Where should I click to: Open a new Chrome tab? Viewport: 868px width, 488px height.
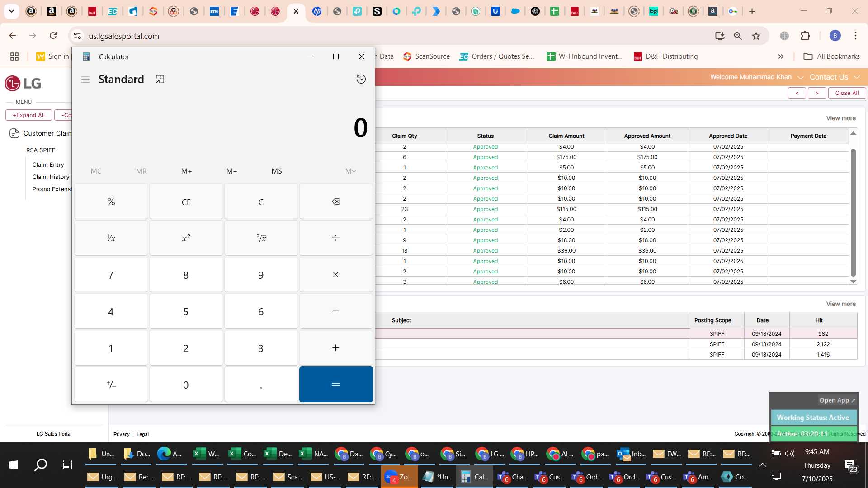click(752, 11)
